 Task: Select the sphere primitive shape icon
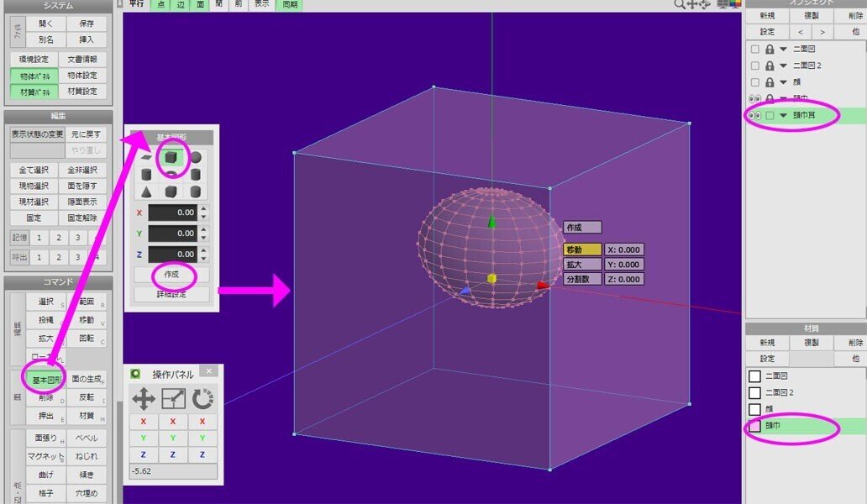195,158
